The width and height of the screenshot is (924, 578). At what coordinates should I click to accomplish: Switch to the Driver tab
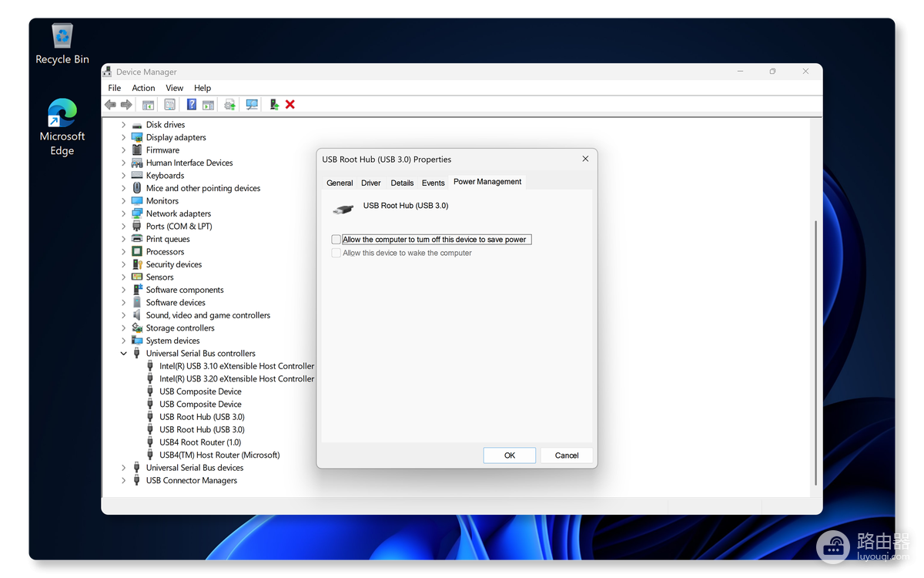(371, 183)
